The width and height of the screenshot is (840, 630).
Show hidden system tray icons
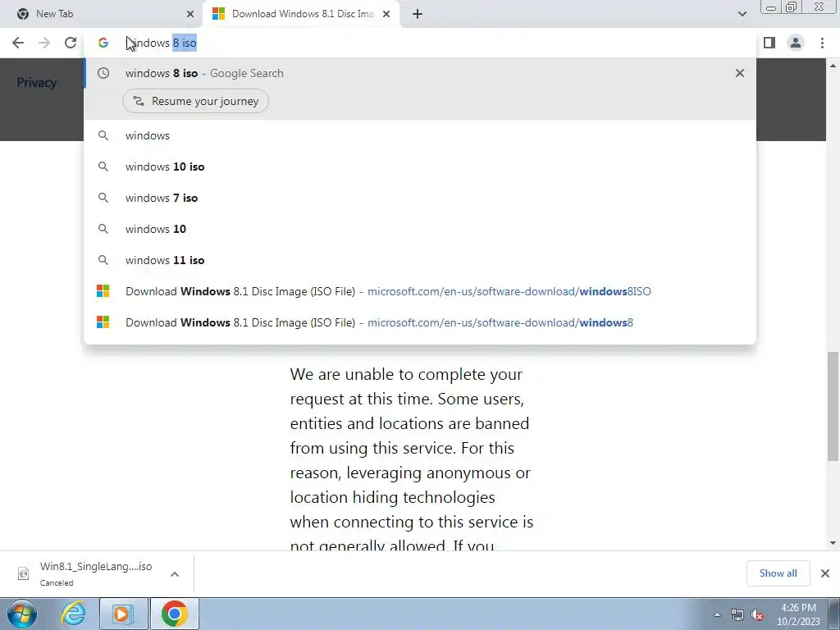click(717, 614)
